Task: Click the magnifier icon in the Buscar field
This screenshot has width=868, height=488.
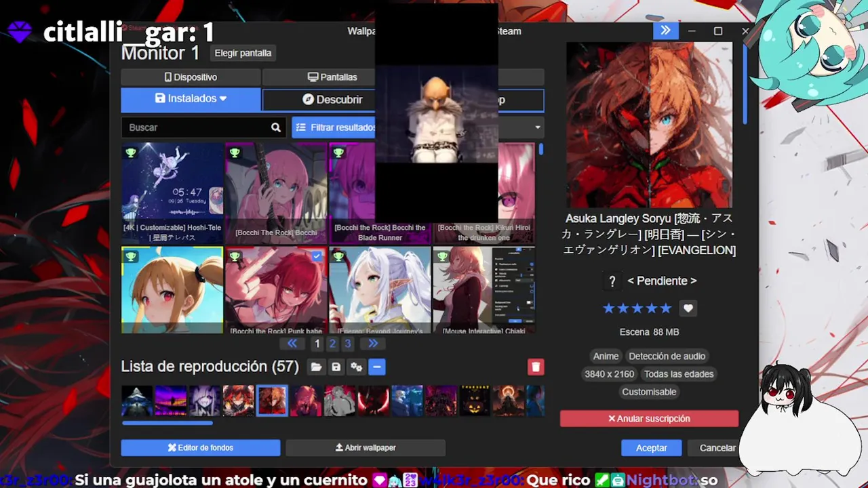Action: pos(275,127)
